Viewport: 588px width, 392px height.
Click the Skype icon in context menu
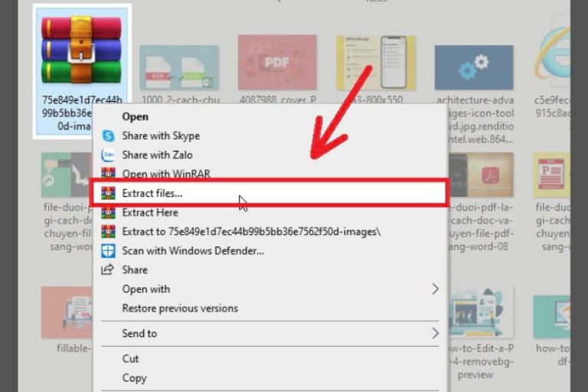[x=109, y=136]
